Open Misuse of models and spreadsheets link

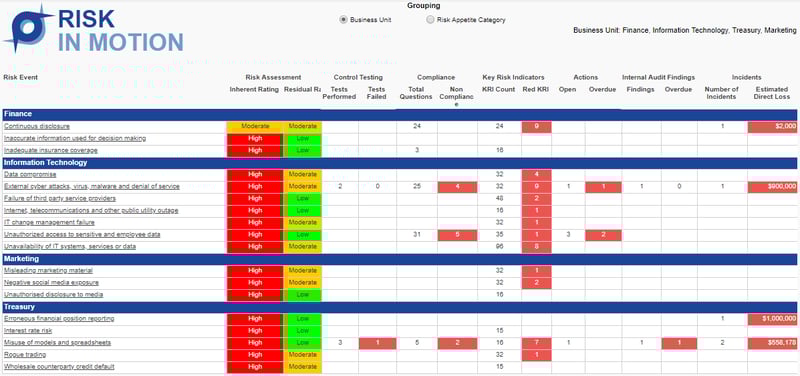pos(57,343)
